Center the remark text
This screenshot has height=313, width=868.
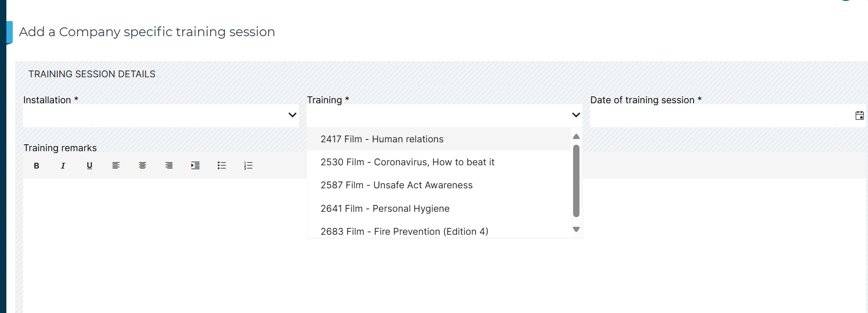click(x=142, y=165)
